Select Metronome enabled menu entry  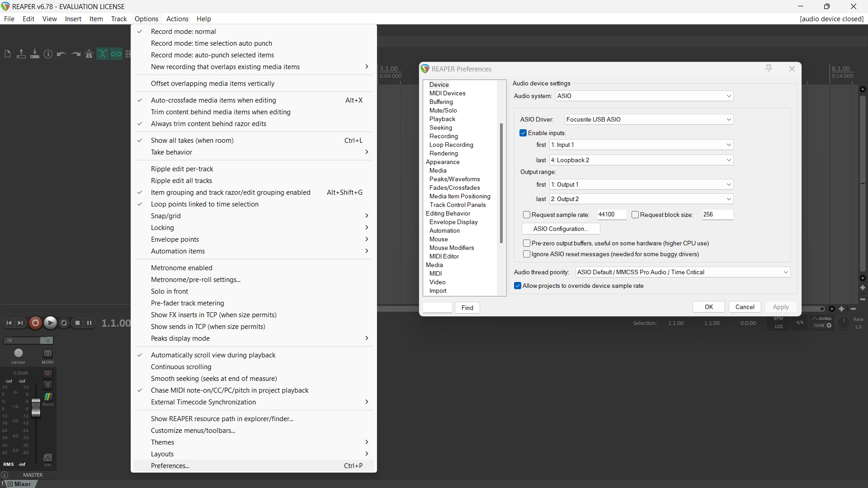click(181, 267)
